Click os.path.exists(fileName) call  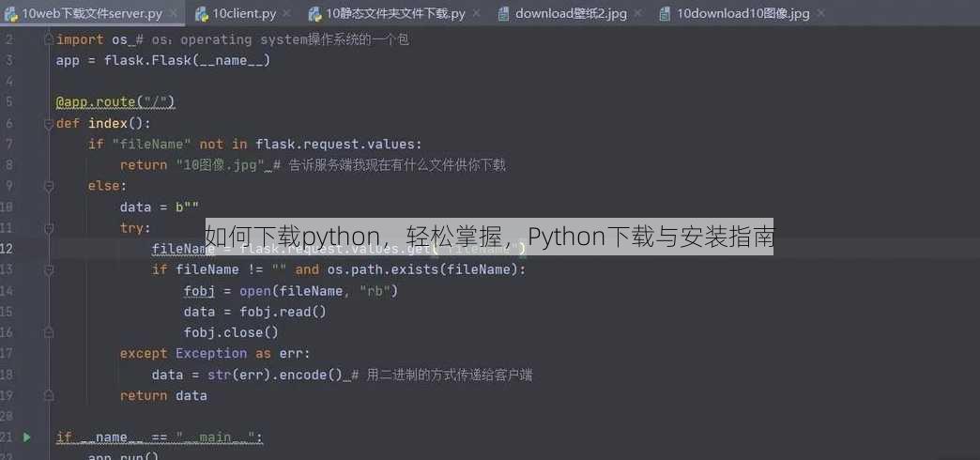pos(421,270)
